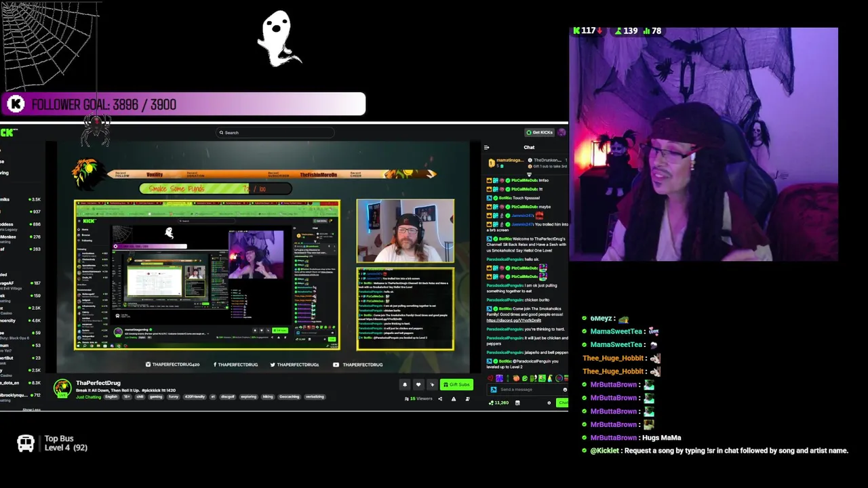Select the gaming tag
The width and height of the screenshot is (868, 488).
[x=156, y=396]
